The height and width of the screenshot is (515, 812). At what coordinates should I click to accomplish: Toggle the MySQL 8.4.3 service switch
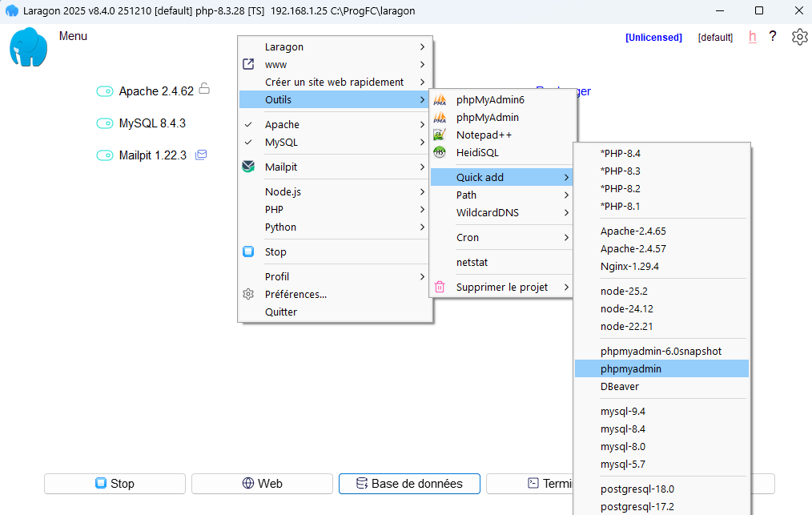pyautogui.click(x=105, y=123)
